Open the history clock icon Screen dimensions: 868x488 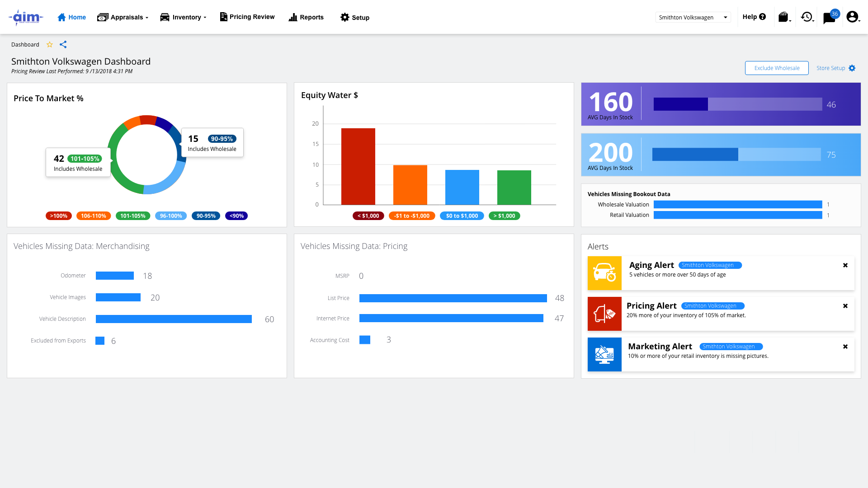(x=807, y=17)
